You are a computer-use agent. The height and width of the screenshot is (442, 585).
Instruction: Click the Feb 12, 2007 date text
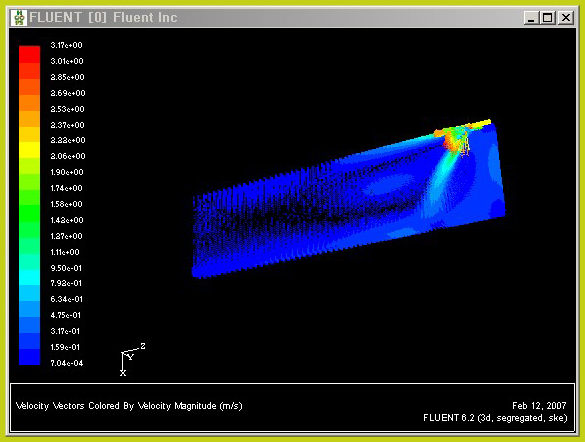pos(539,405)
